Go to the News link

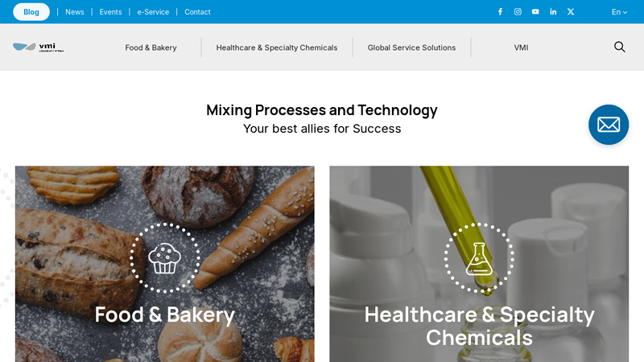coord(74,12)
